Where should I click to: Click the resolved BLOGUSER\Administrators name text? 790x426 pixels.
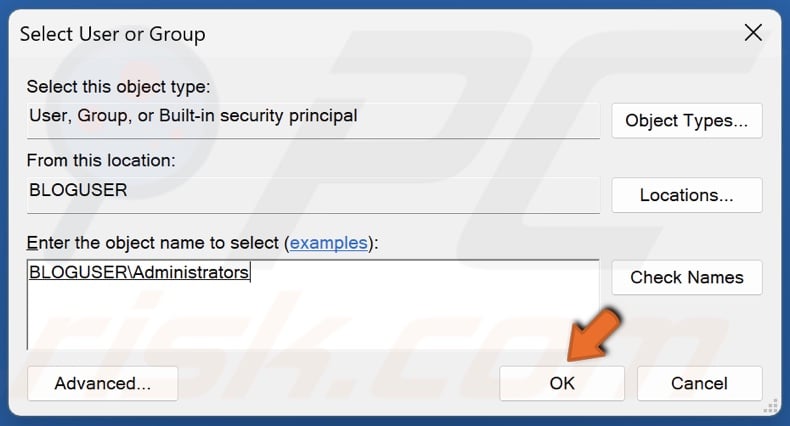tap(139, 272)
